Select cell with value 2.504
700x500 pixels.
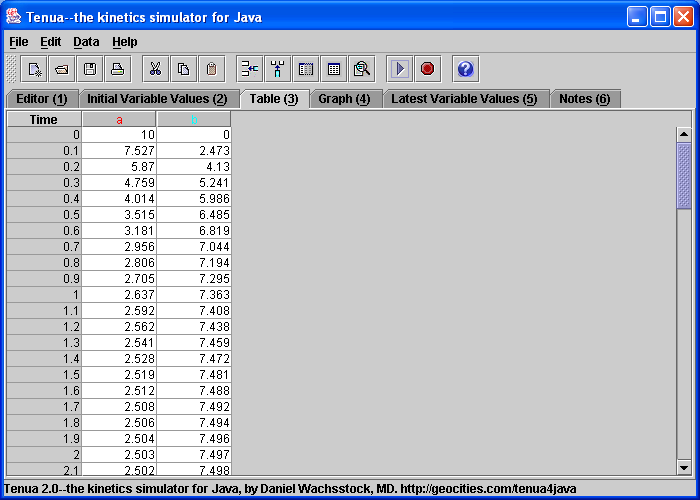click(x=119, y=439)
